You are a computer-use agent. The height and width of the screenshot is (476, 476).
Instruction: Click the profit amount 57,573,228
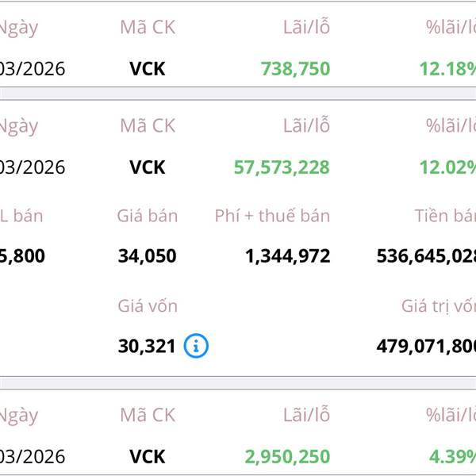click(282, 167)
